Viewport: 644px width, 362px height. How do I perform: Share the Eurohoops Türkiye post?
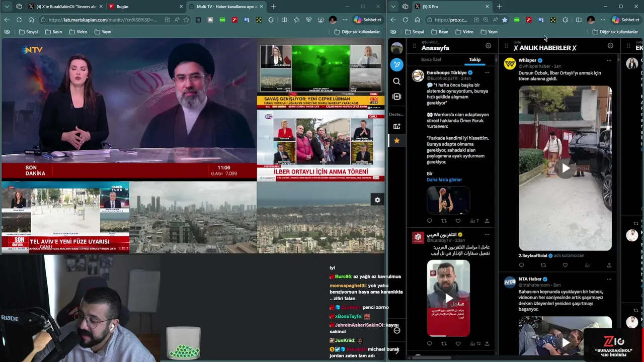click(x=487, y=221)
